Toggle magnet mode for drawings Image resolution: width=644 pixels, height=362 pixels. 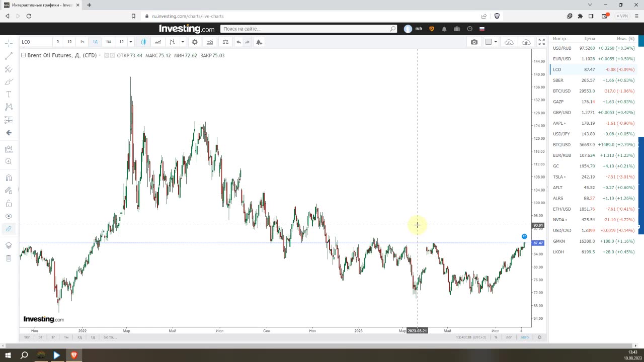coord(9,177)
